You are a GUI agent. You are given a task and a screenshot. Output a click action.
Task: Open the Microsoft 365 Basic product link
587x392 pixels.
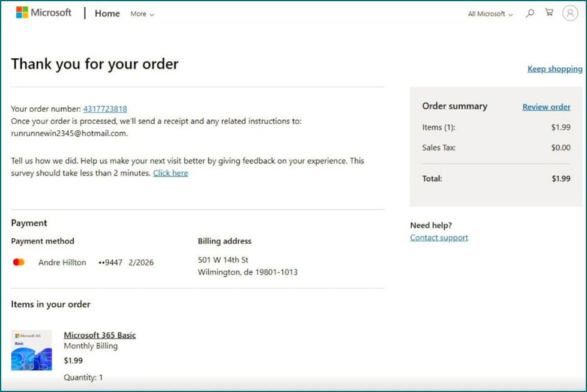tap(100, 335)
